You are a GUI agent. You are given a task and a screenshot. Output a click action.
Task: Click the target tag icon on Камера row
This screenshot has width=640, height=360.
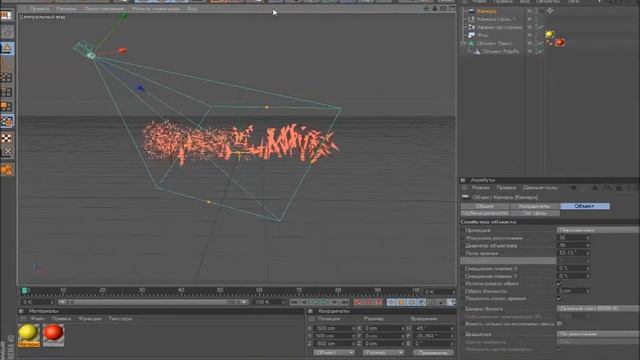[550, 11]
